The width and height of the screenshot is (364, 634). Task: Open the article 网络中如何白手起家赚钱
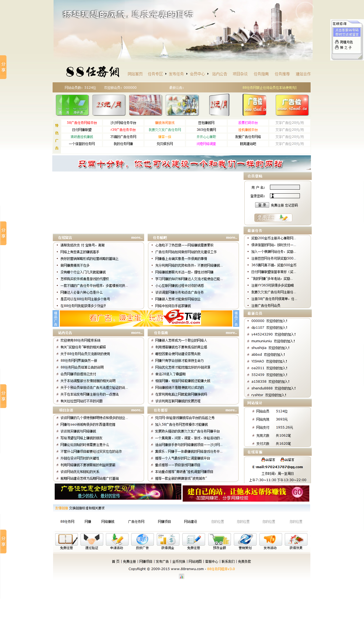[x=173, y=306]
